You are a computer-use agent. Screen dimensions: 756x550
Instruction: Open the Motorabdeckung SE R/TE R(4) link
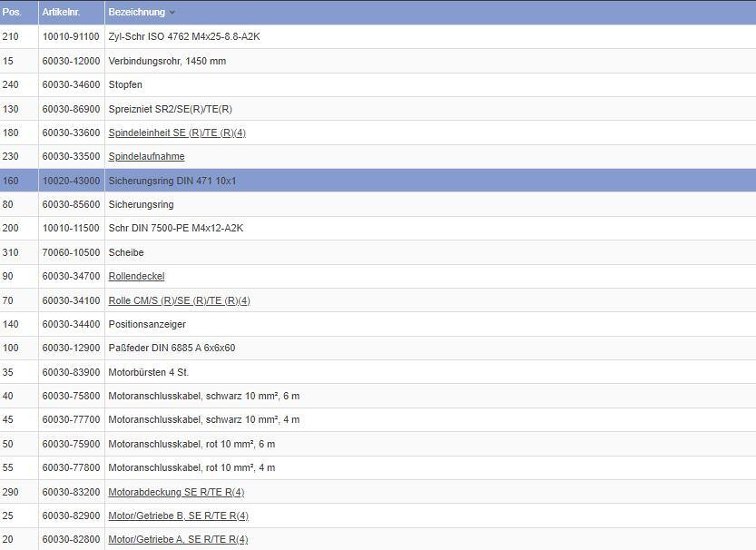tap(176, 492)
